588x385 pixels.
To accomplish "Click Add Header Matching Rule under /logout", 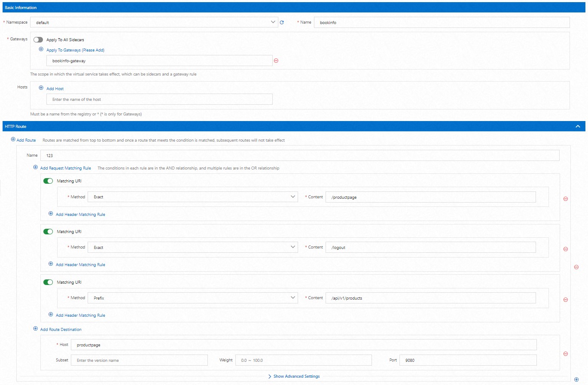I will tap(80, 265).
